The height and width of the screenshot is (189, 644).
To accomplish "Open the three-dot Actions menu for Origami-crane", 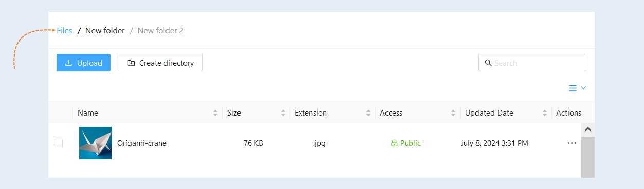I will pos(572,143).
